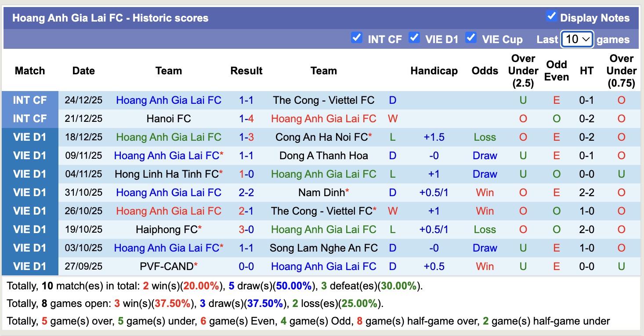Click the VIE D1 label beside the 18/12/25 match

coord(29,137)
